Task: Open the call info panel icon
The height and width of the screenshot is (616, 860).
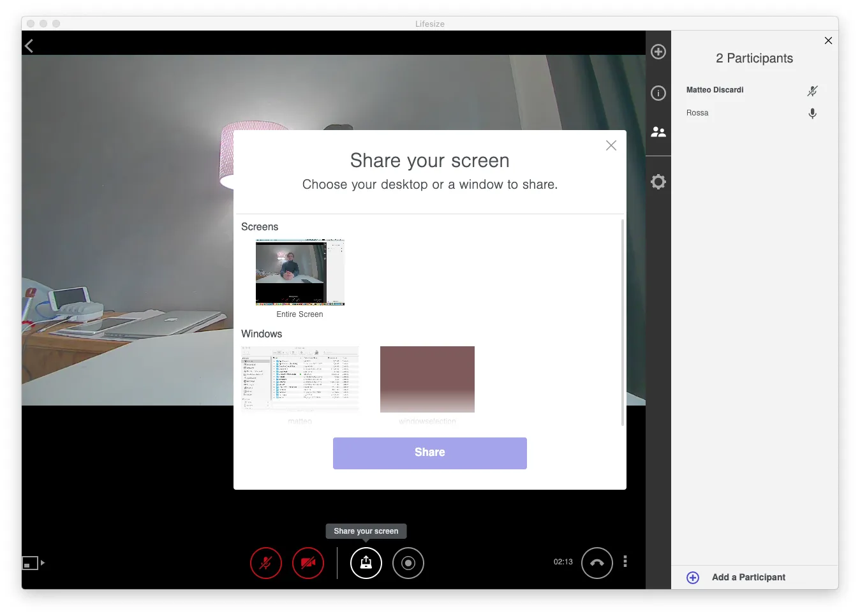Action: coord(658,93)
